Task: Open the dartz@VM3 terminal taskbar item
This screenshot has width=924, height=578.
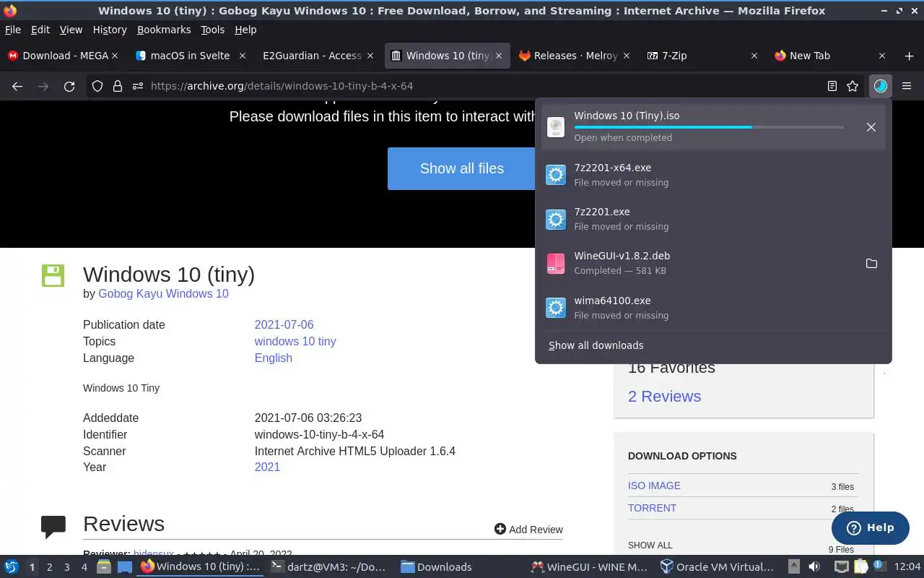Action: click(328, 567)
